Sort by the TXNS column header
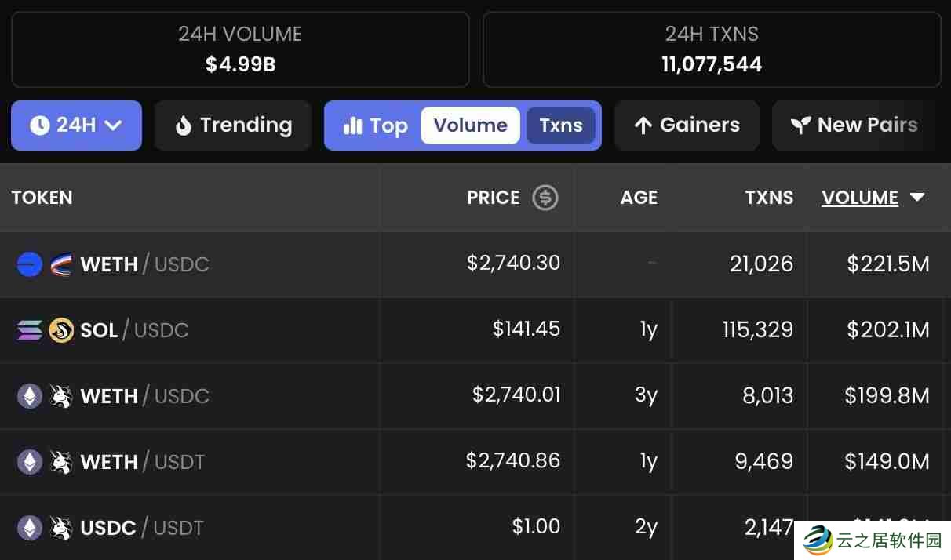This screenshot has height=560, width=951. (x=768, y=198)
